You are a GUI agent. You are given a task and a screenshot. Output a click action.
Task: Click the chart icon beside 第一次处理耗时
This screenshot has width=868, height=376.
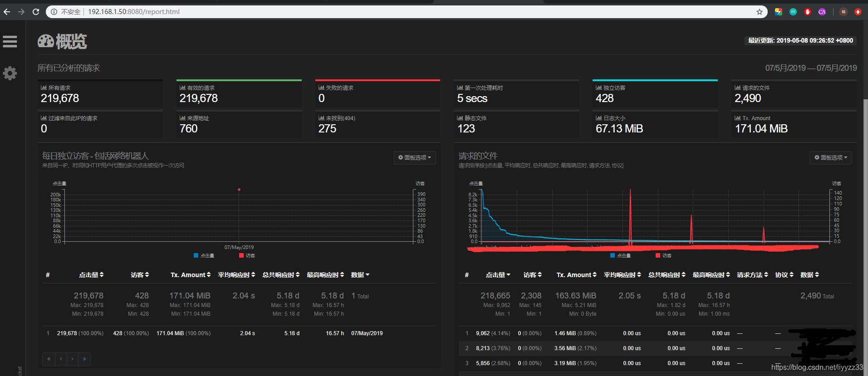tap(460, 88)
